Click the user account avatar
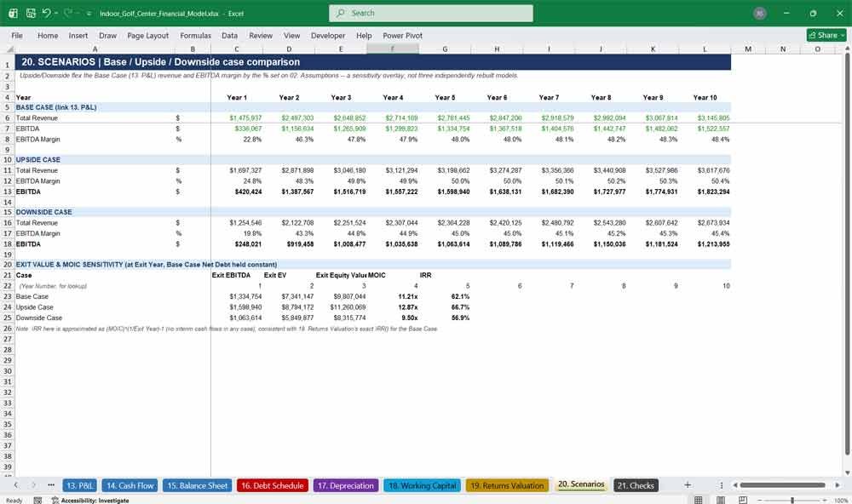The width and height of the screenshot is (852, 504). coord(760,14)
